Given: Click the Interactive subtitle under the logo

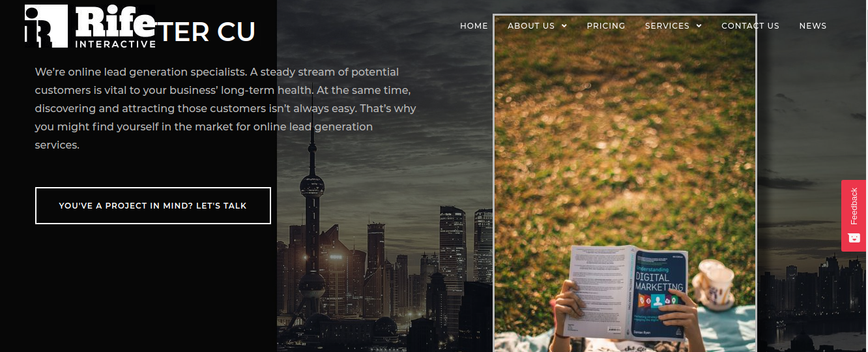Looking at the screenshot, I should tap(115, 44).
